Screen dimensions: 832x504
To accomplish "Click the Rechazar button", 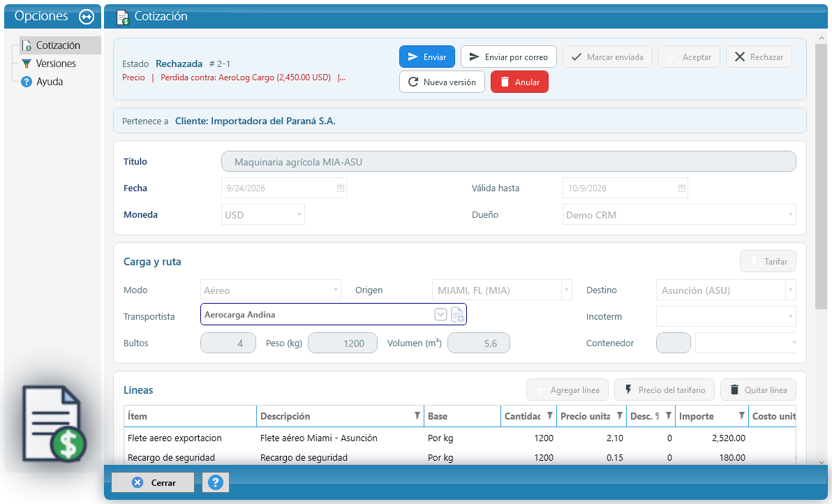I will [759, 57].
